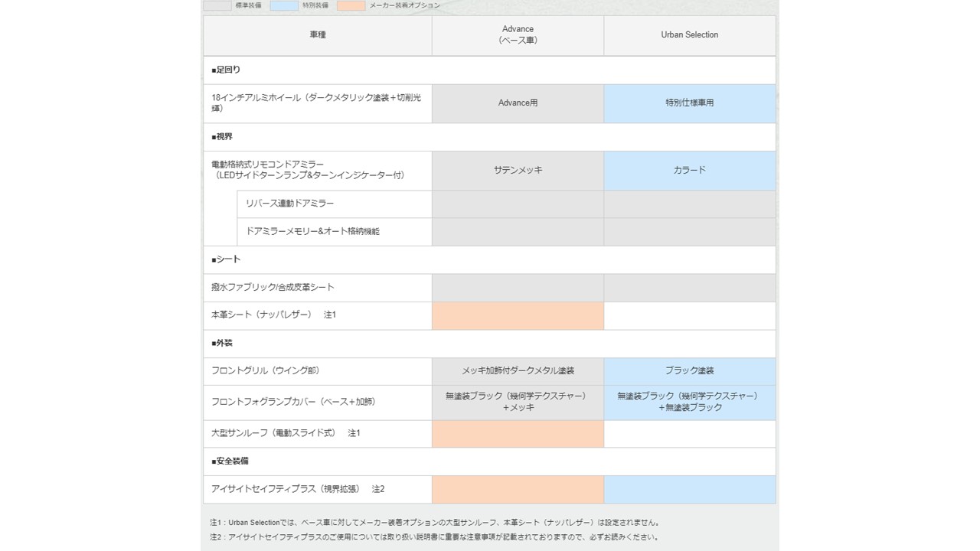Click the ■足回り section heading
980x551 pixels.
click(226, 70)
